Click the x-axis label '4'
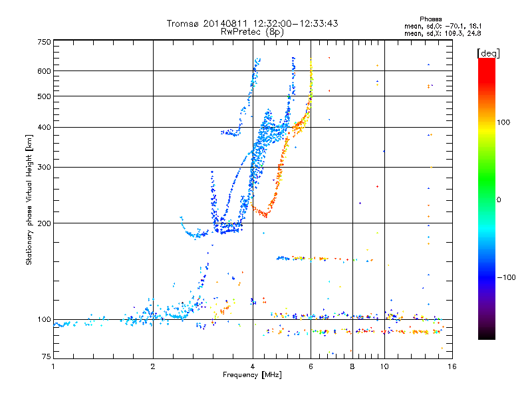532x399 pixels. 253,366
